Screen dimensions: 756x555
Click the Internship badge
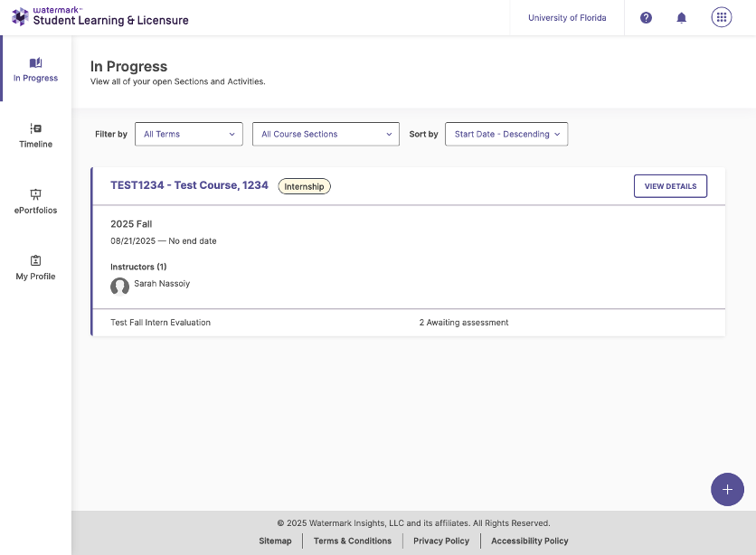pyautogui.click(x=304, y=186)
